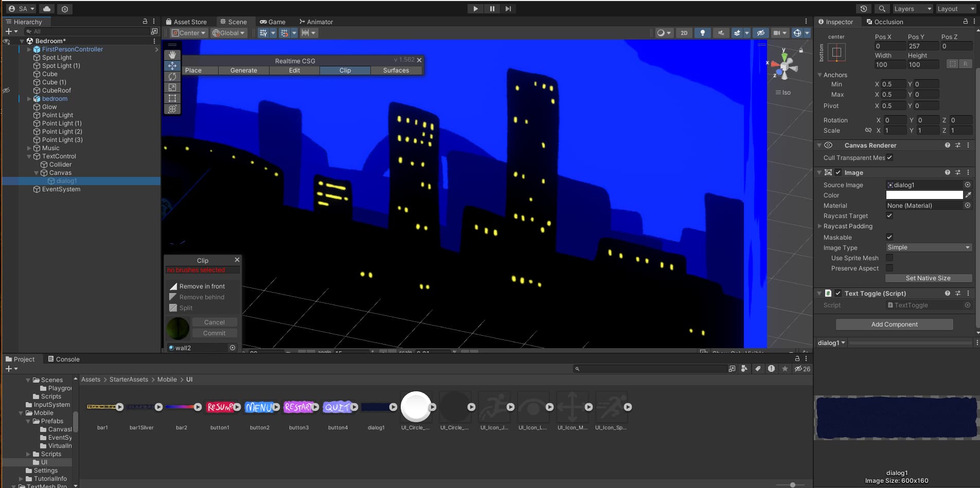980x488 pixels.
Task: Select the Hand tool in scene toolbar
Action: 172,55
